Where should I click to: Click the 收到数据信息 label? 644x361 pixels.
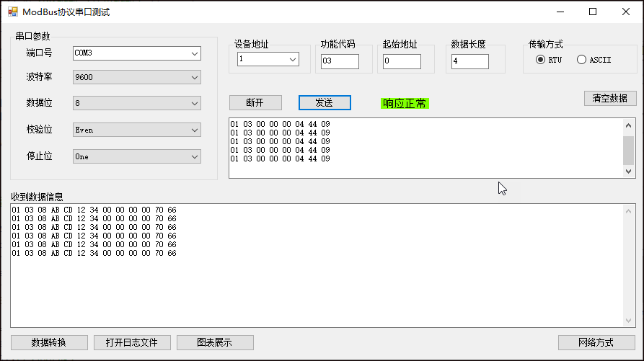(x=37, y=197)
